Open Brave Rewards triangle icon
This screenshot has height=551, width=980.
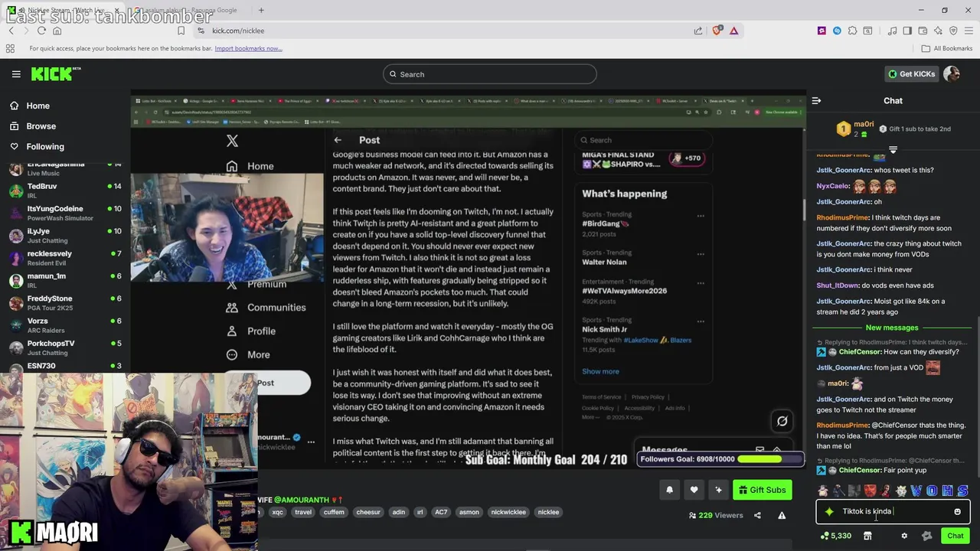pyautogui.click(x=733, y=31)
